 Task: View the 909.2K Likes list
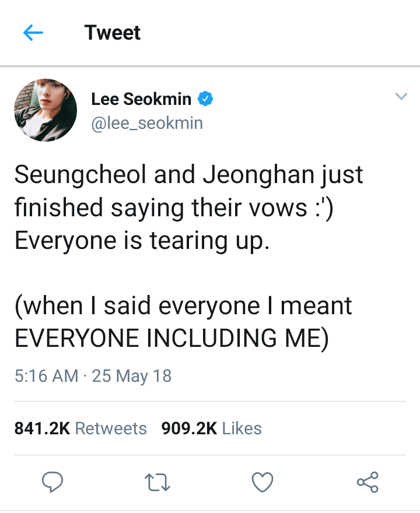[212, 428]
